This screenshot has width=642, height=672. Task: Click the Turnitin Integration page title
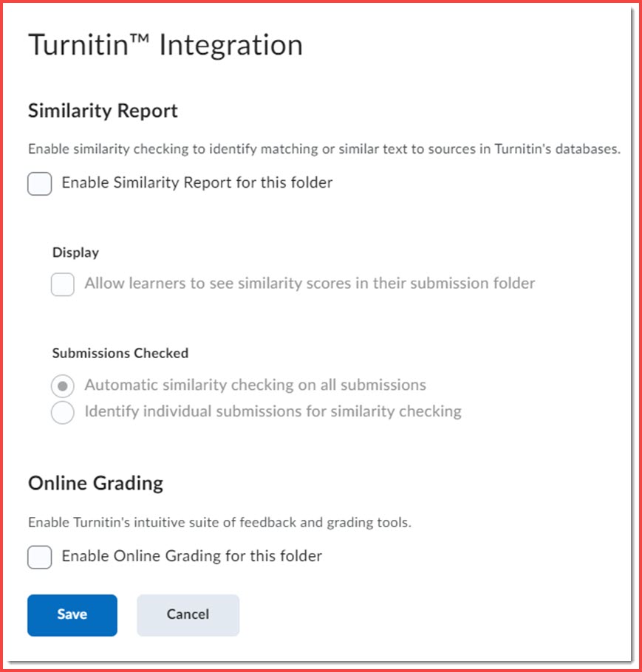(x=165, y=45)
